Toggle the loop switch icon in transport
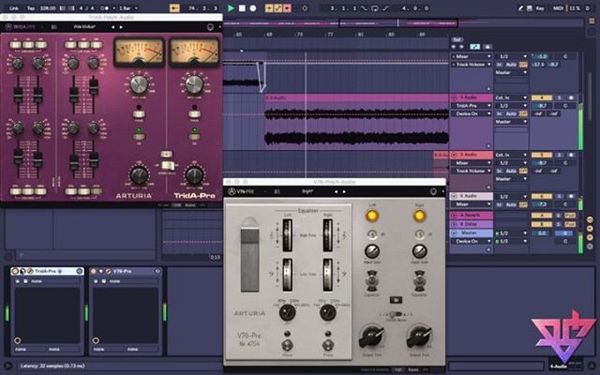 click(x=374, y=8)
